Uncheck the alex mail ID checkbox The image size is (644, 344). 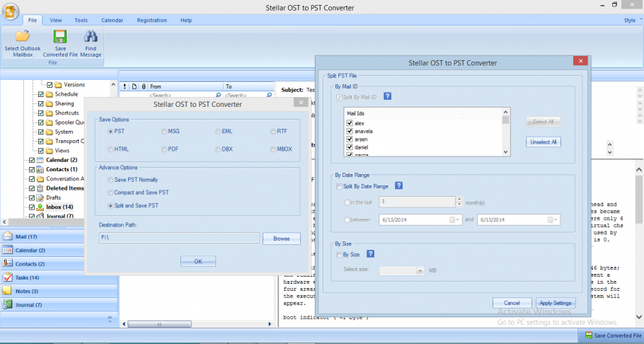(x=350, y=122)
